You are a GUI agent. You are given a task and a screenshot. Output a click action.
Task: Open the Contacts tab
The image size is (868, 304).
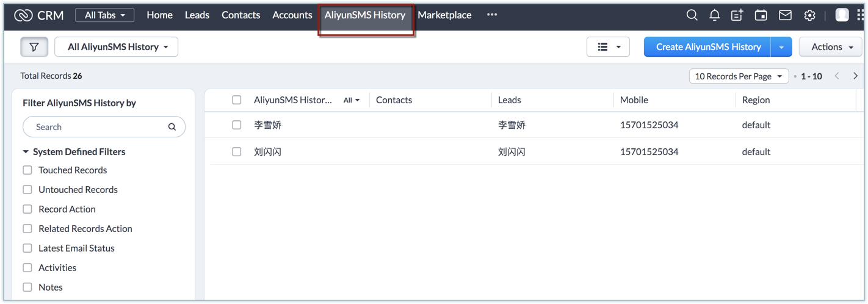pyautogui.click(x=241, y=15)
